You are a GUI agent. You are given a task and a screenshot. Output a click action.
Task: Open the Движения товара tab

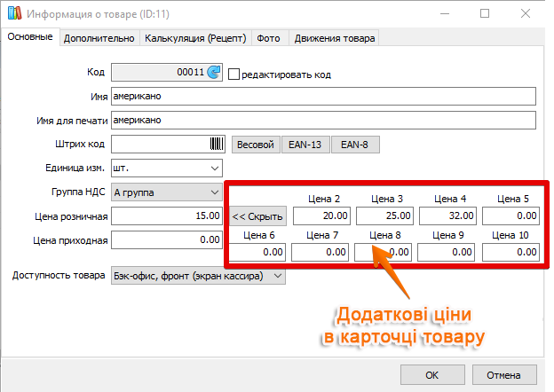(x=335, y=38)
